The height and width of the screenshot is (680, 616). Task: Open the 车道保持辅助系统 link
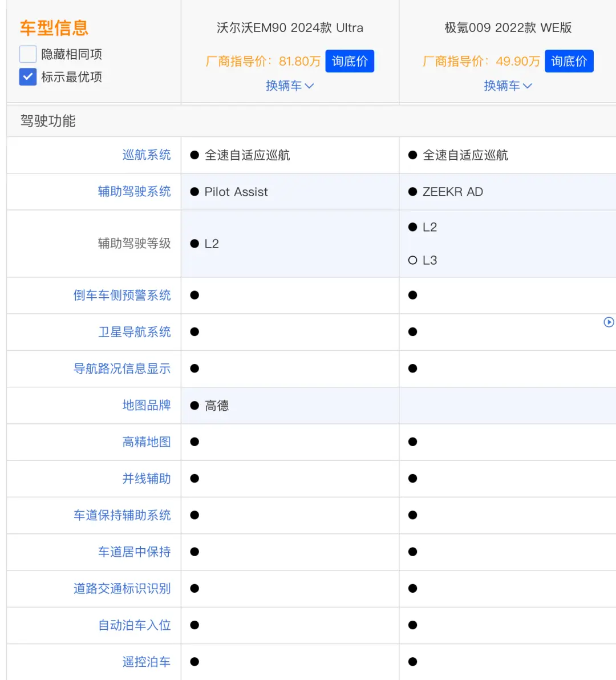tap(122, 515)
